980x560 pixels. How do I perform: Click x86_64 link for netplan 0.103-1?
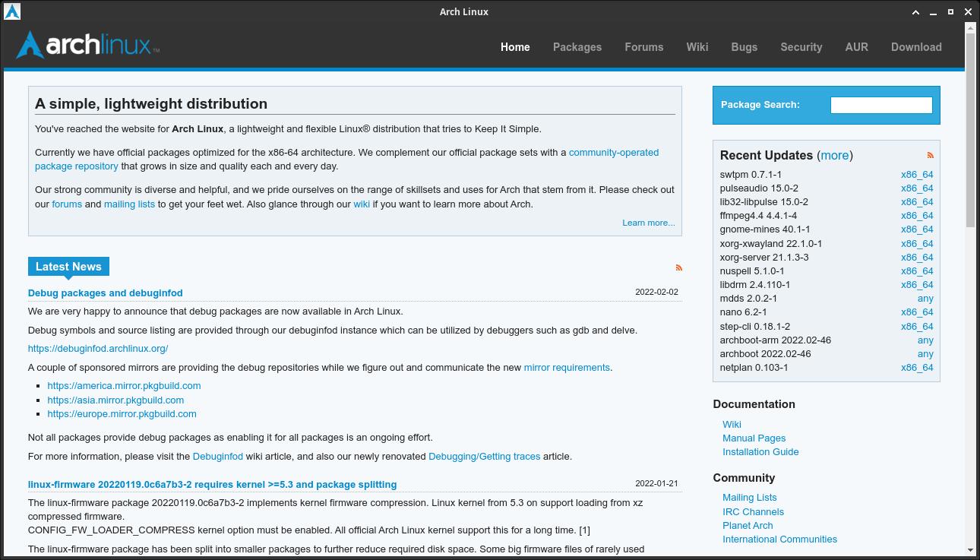coord(917,367)
